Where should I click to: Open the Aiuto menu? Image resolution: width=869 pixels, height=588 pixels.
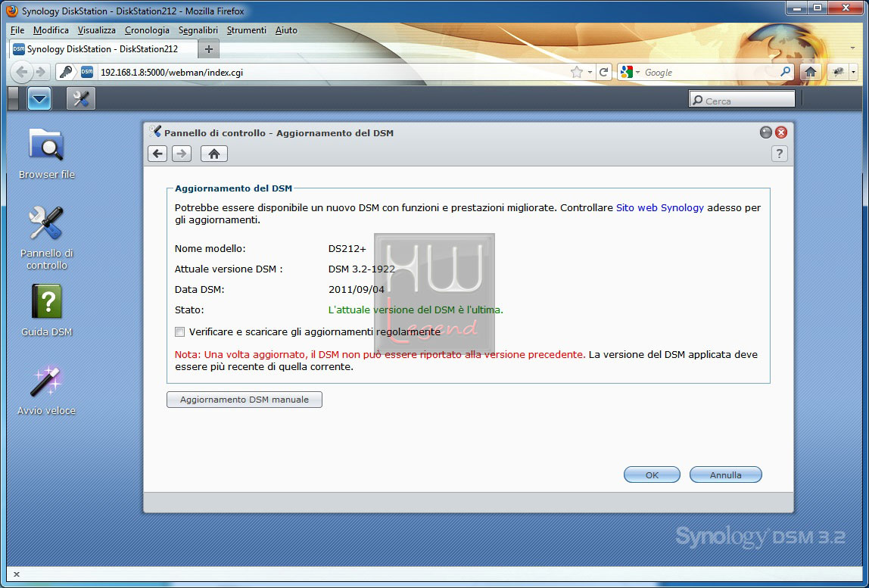pyautogui.click(x=287, y=30)
